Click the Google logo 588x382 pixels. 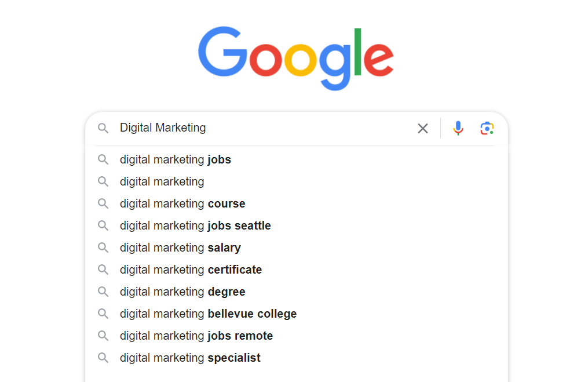(296, 56)
